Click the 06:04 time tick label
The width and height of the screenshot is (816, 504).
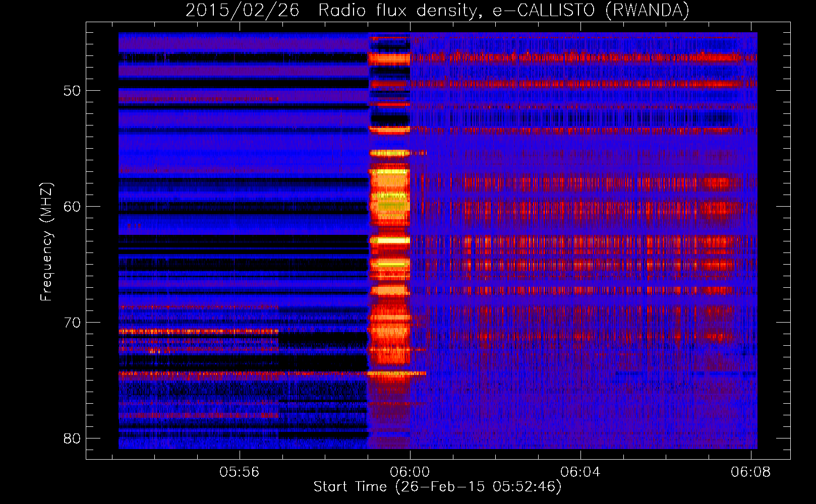(x=580, y=472)
